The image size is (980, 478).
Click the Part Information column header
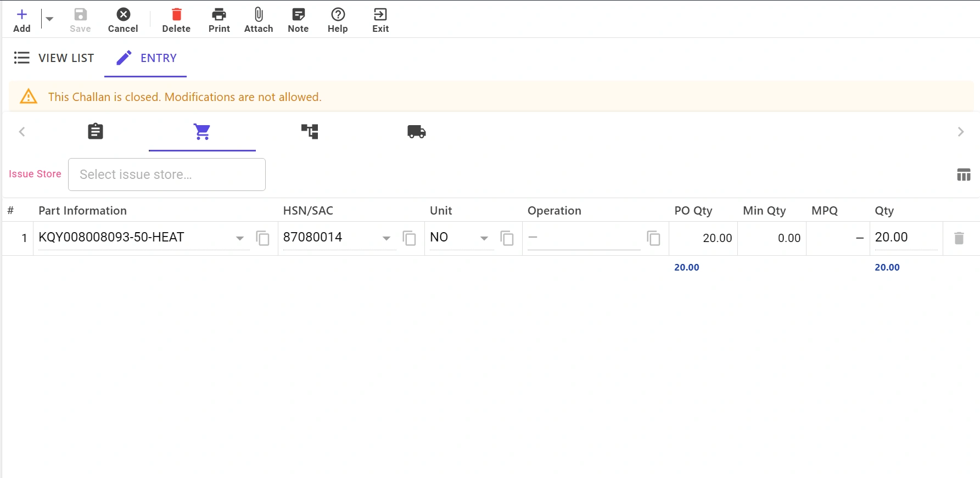[82, 211]
